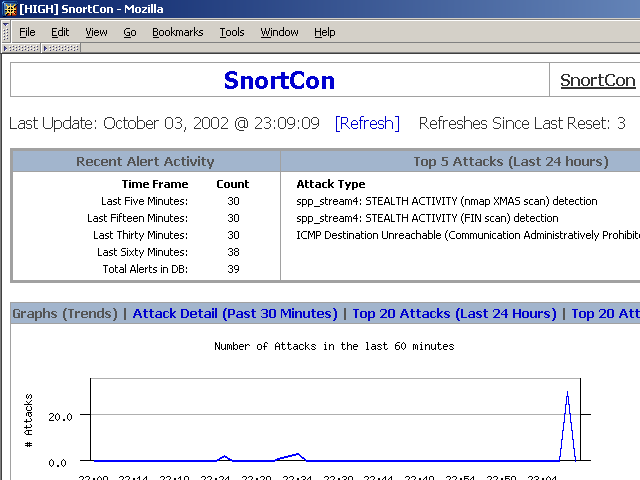Screen dimensions: 640x480
Task: Click Refreshes Since Last Reset text
Action: coord(522,123)
